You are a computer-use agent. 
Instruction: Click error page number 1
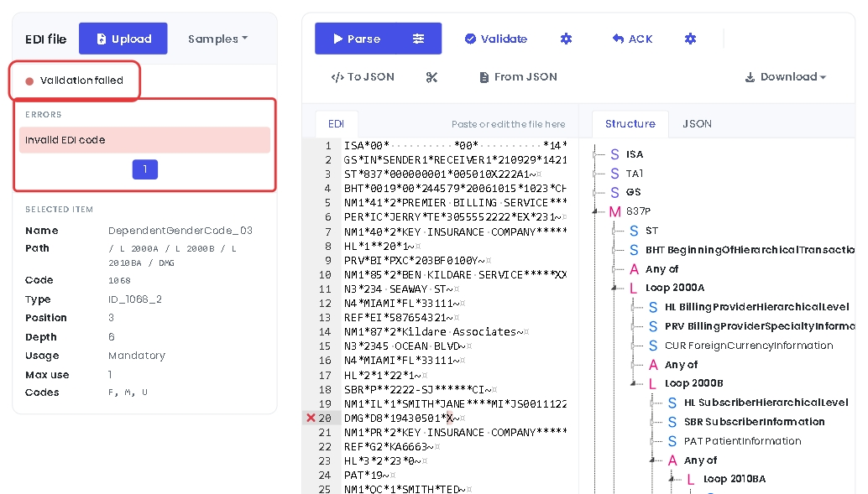[x=145, y=169]
